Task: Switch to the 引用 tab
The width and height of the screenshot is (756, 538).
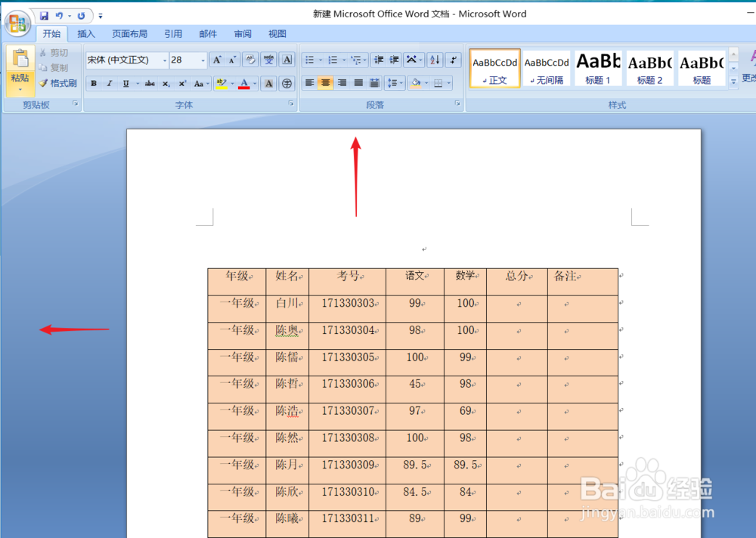Action: pos(173,34)
